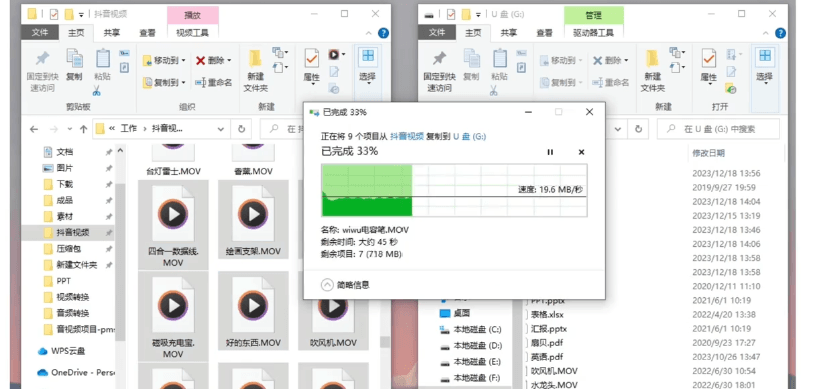Viewport: 824px width, 389px height.
Task: Open 素材 folder in navigation pane
Action: click(65, 217)
